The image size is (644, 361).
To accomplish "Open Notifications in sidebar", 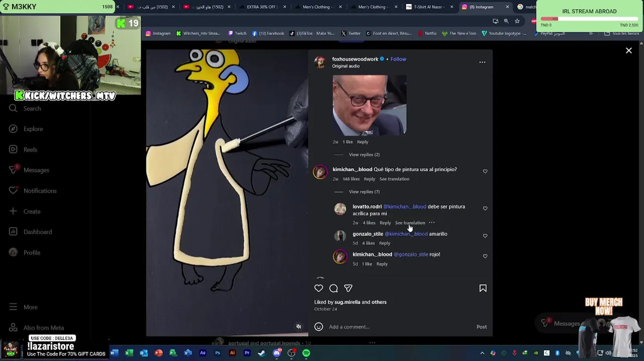I will pyautogui.click(x=40, y=191).
